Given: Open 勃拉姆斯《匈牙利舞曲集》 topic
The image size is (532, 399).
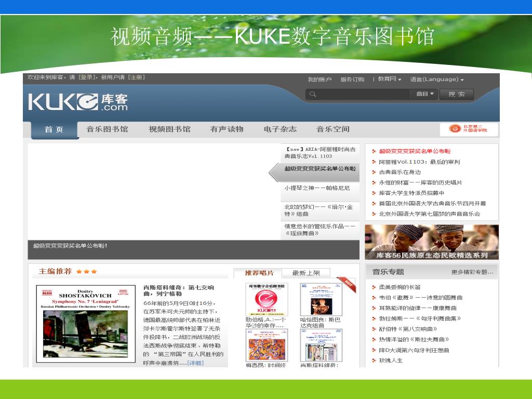Looking at the screenshot, I should point(420,318).
